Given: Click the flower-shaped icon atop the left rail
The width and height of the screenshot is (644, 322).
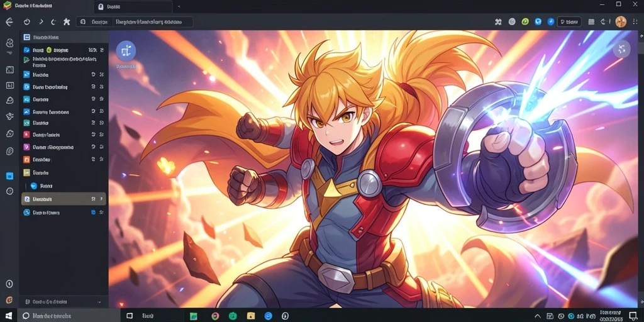Looking at the screenshot, I should click(10, 43).
